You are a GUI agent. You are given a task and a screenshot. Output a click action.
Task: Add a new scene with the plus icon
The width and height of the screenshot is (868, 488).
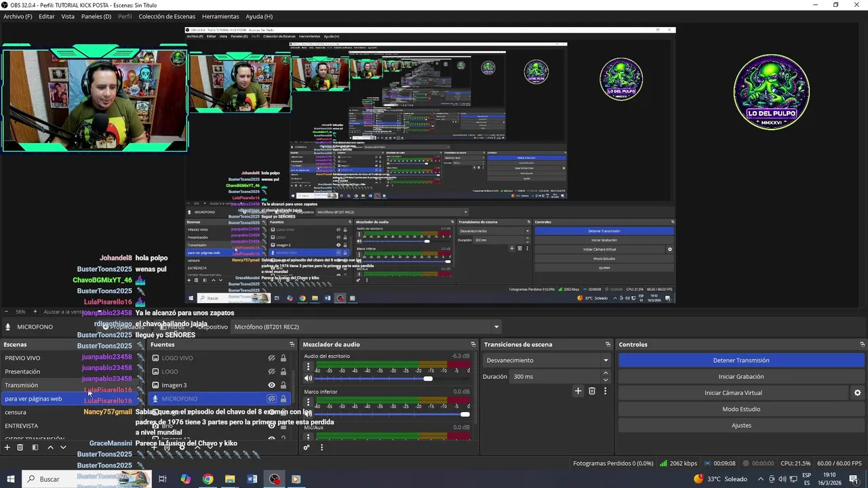7,447
